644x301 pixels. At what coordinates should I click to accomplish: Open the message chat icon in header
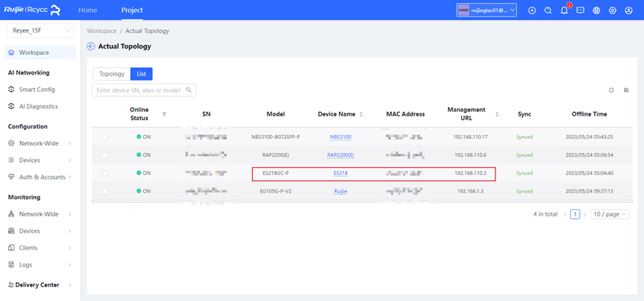(x=581, y=10)
